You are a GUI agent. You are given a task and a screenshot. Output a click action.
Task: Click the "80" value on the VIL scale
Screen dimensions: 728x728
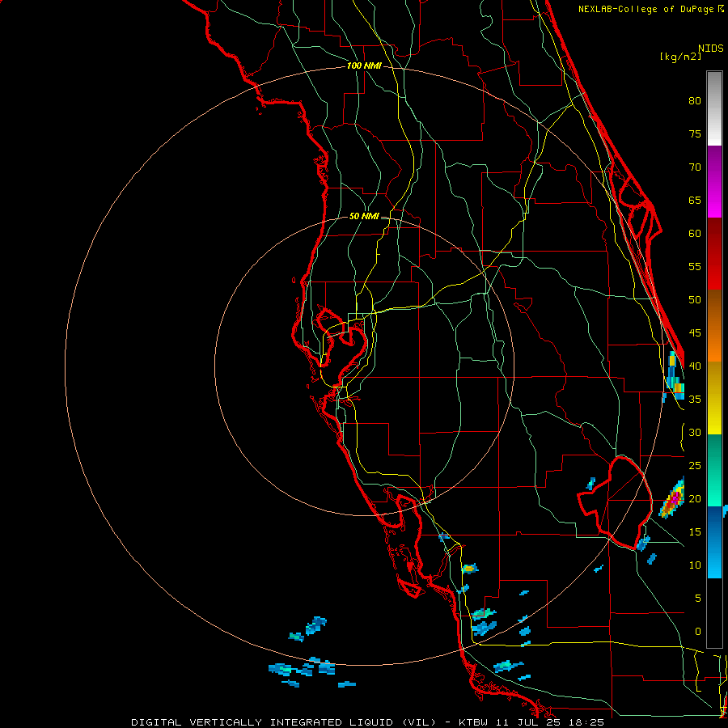click(x=695, y=101)
